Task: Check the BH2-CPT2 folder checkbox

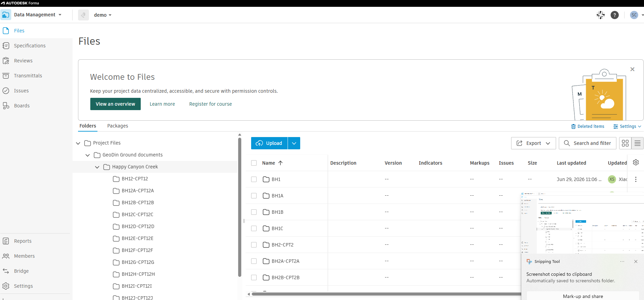Action: [254, 245]
